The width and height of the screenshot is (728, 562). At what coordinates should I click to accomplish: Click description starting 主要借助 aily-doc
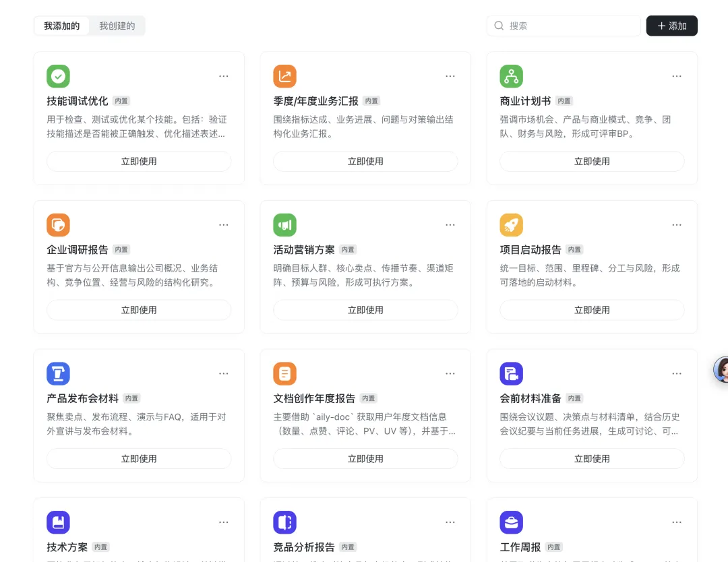(x=365, y=424)
